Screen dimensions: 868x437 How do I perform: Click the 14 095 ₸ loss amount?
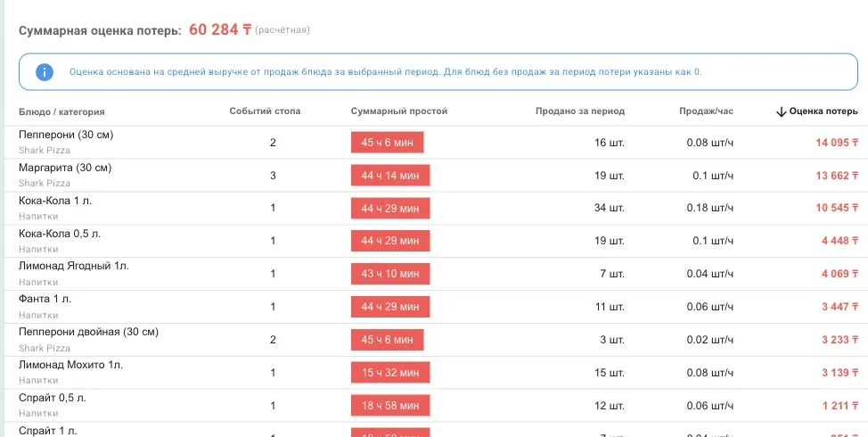tap(837, 143)
